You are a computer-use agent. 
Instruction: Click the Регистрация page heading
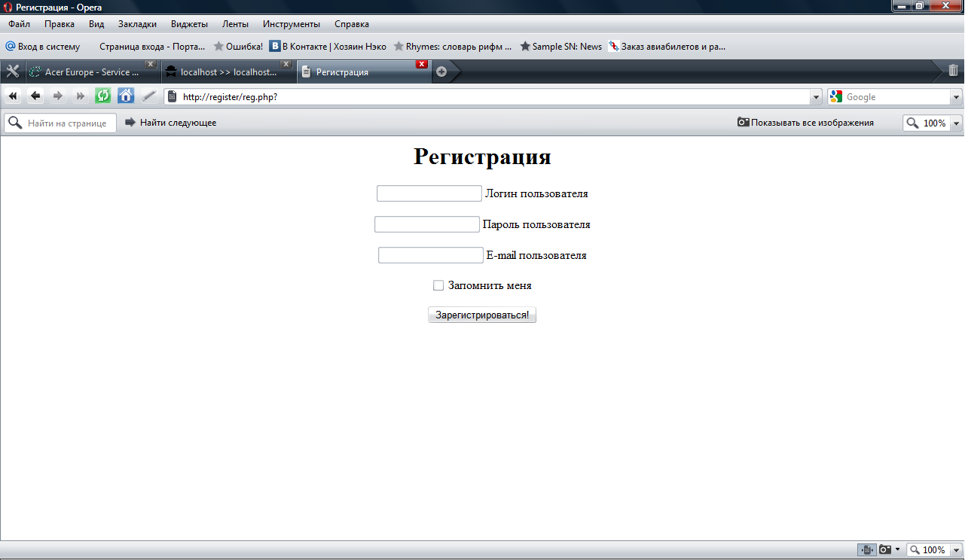click(482, 157)
